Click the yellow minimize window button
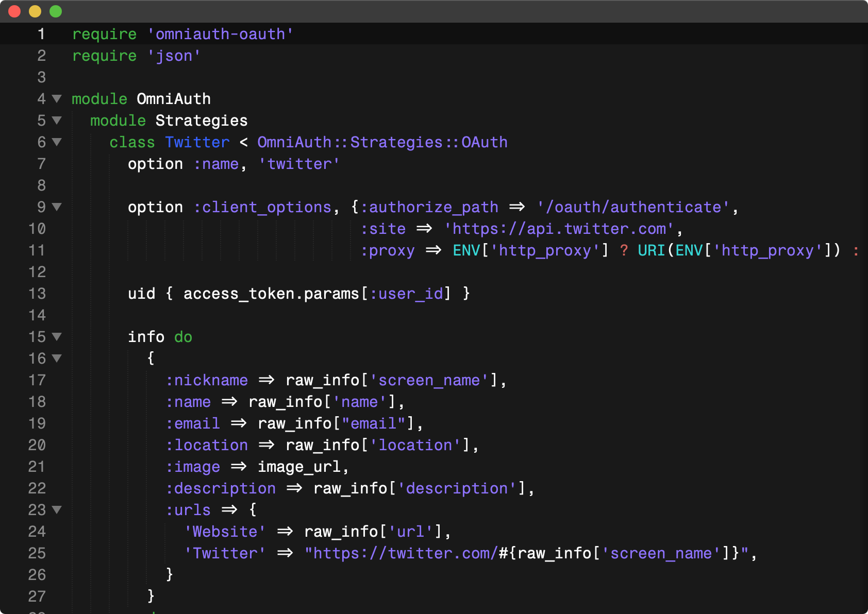The width and height of the screenshot is (868, 614). click(x=35, y=11)
